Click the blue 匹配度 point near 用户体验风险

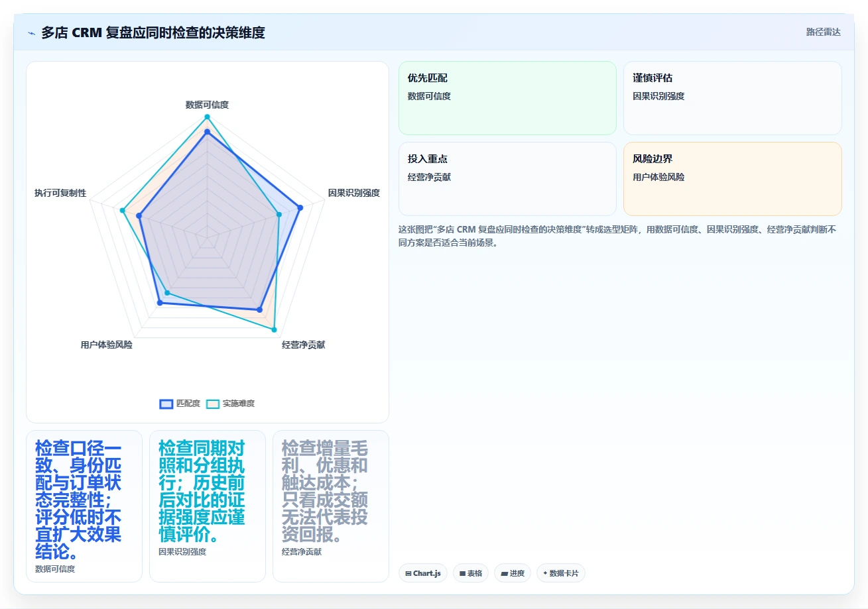tap(159, 303)
